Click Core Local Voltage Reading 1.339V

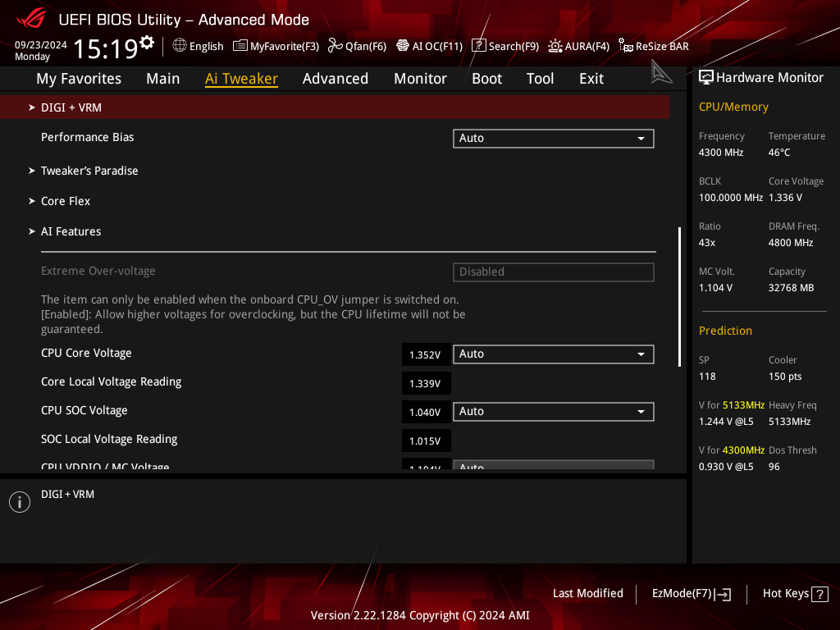[x=426, y=384]
